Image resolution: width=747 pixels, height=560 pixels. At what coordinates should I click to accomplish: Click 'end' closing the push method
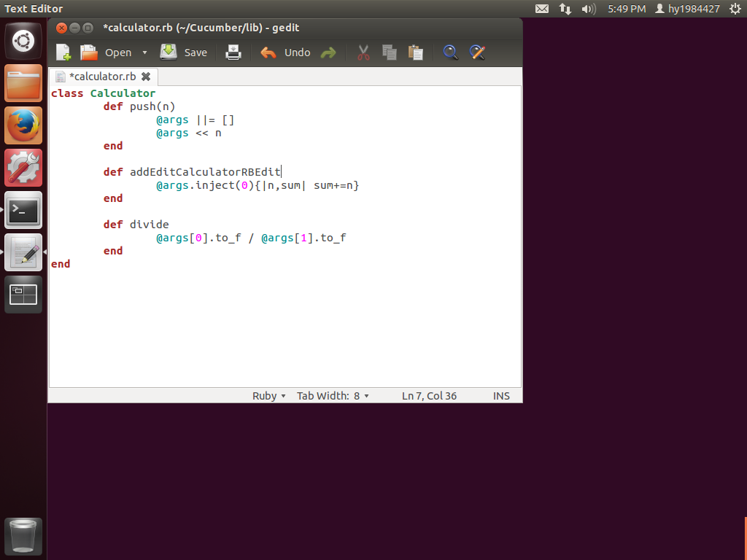(113, 146)
